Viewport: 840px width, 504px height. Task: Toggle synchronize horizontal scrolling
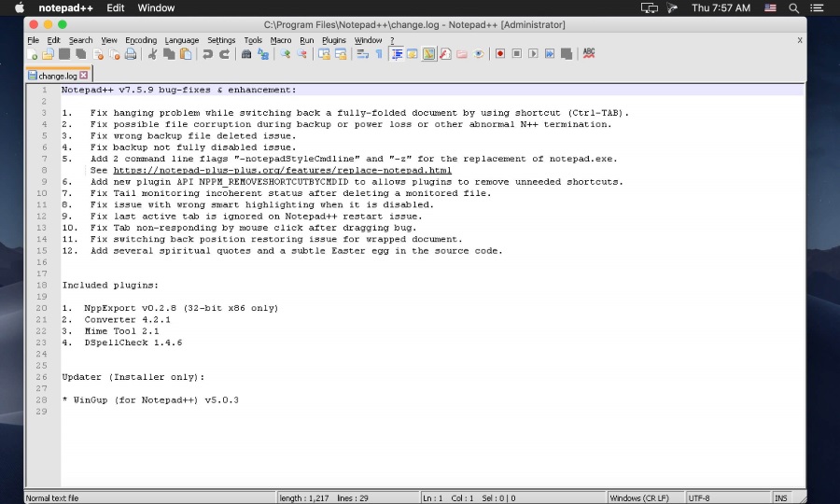click(341, 54)
